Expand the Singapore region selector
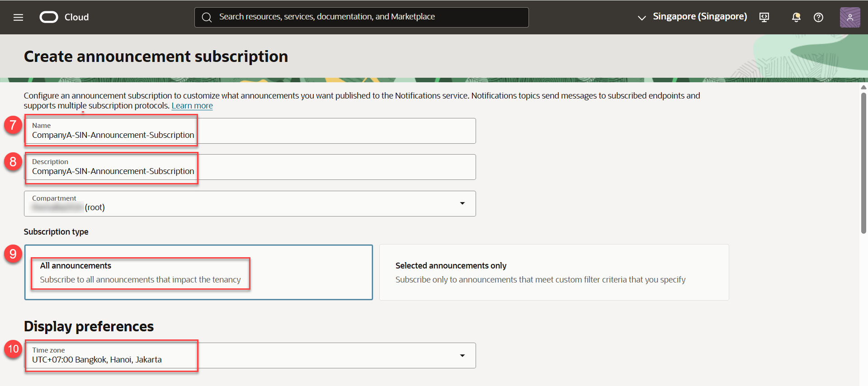868x386 pixels. click(x=692, y=17)
